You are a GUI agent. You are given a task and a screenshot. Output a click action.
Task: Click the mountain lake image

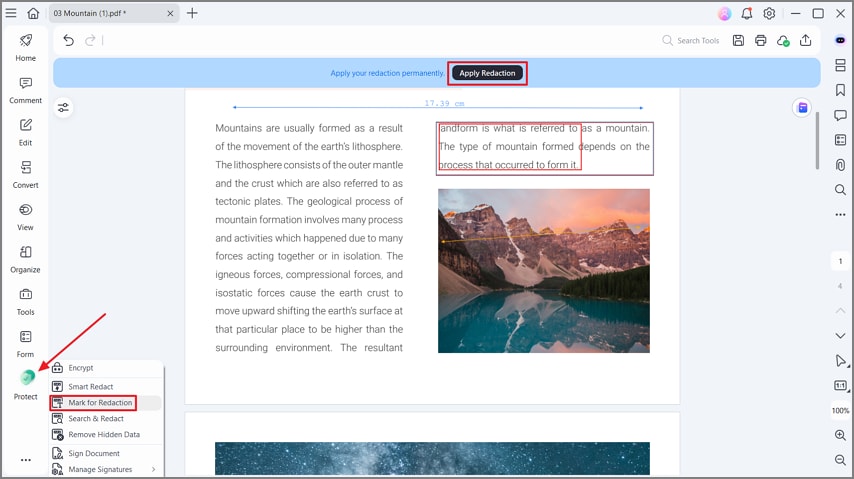pyautogui.click(x=544, y=271)
